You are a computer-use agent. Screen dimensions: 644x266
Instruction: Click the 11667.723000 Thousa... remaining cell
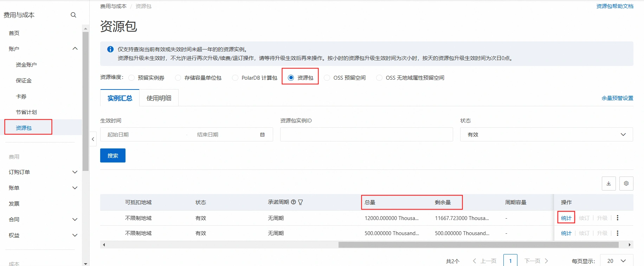click(462, 218)
